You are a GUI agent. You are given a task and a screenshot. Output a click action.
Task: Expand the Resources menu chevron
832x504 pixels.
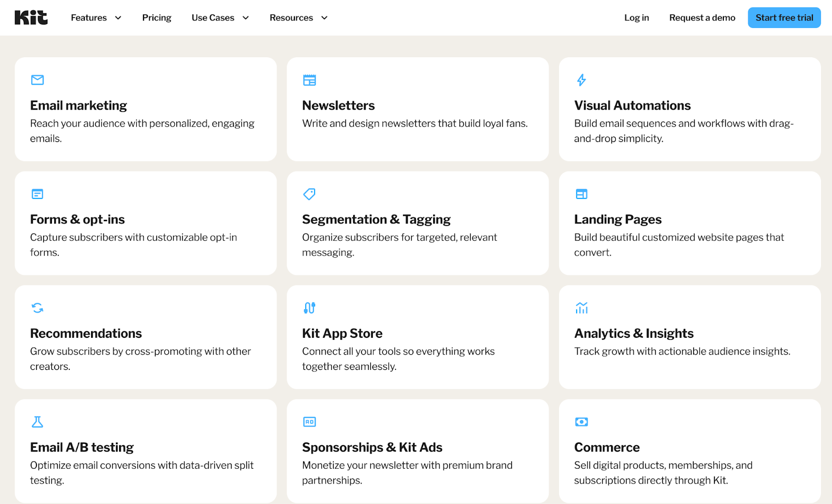[x=324, y=18]
